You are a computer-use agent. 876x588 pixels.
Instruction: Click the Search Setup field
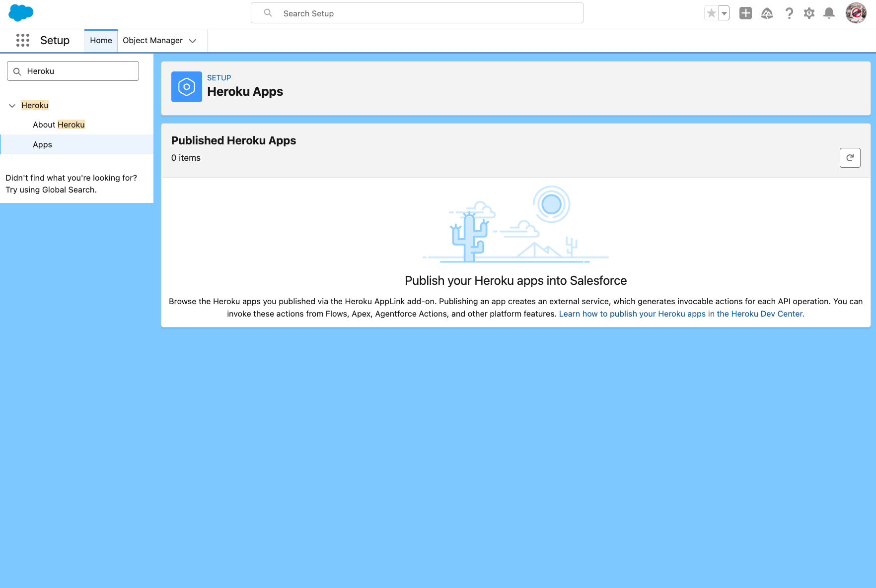(417, 13)
